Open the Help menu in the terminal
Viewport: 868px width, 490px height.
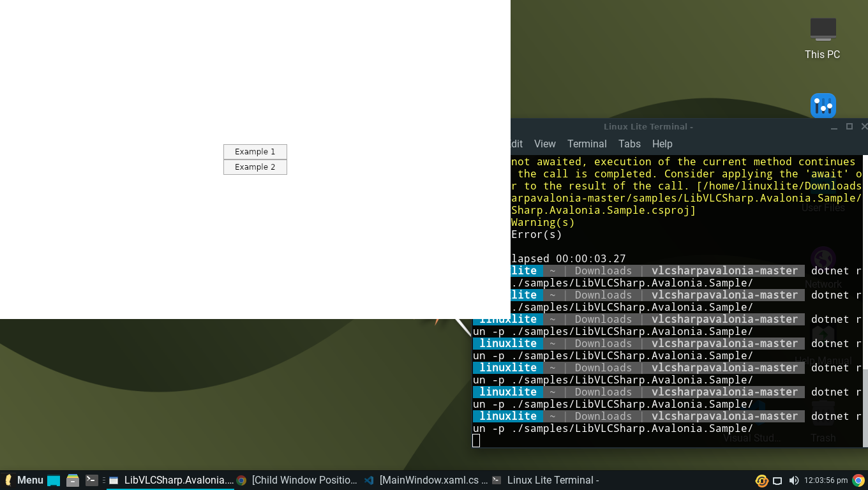(x=662, y=144)
